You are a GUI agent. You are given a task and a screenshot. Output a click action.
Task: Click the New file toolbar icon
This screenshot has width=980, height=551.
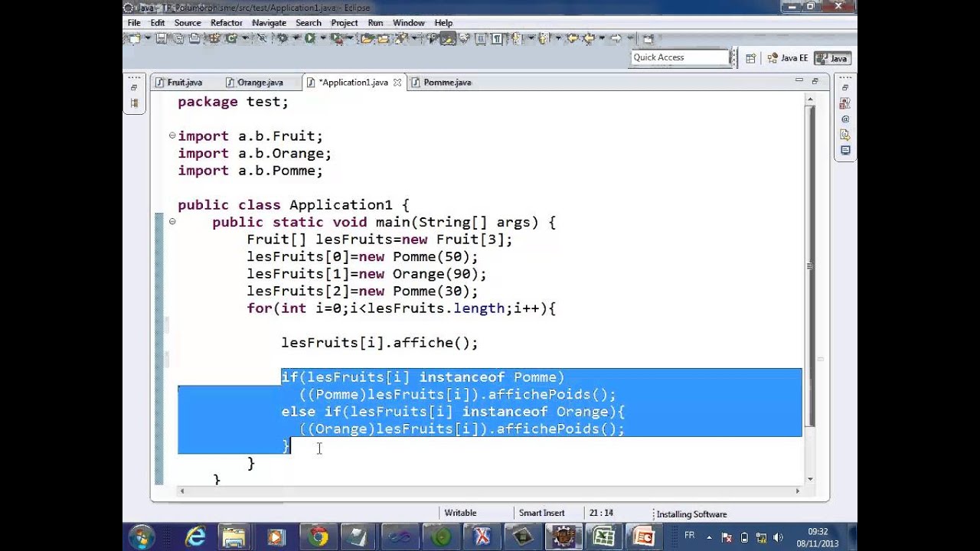pos(134,38)
